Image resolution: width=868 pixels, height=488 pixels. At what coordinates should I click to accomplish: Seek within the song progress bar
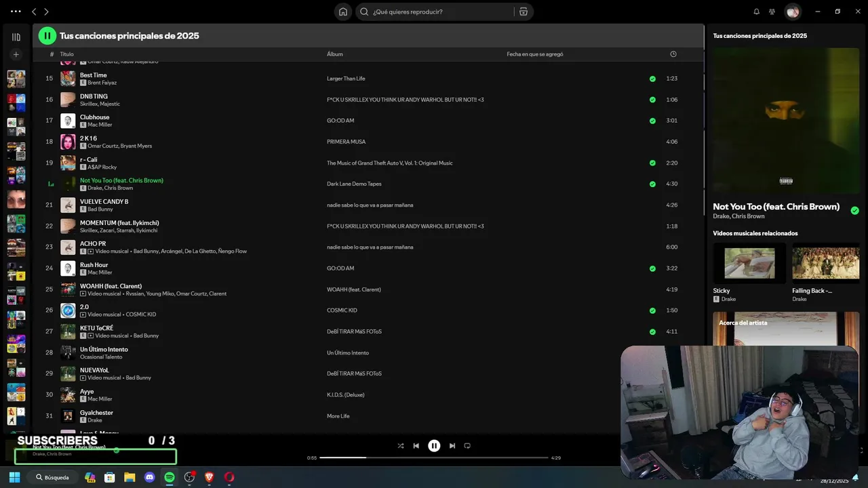pos(433,457)
